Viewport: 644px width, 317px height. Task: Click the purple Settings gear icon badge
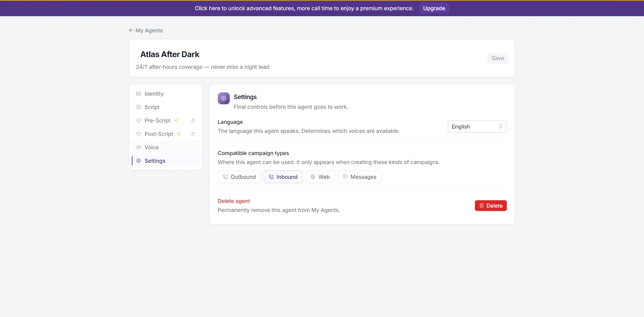(x=224, y=98)
